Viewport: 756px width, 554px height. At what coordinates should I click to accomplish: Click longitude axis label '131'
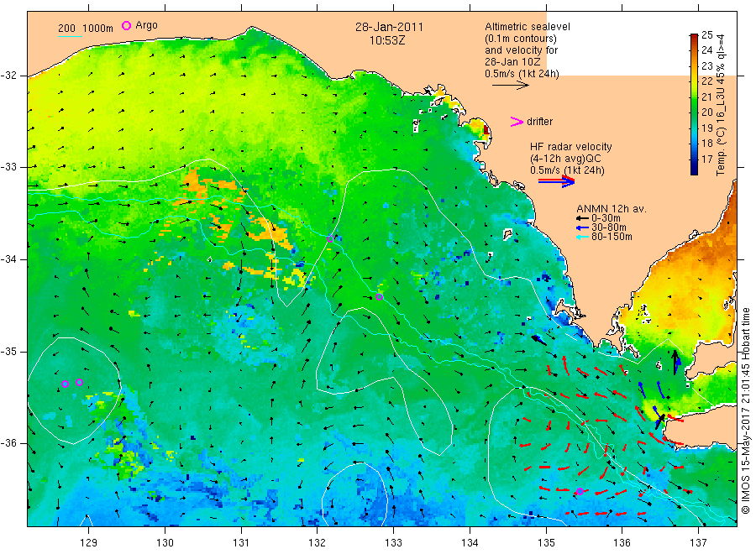[x=241, y=543]
